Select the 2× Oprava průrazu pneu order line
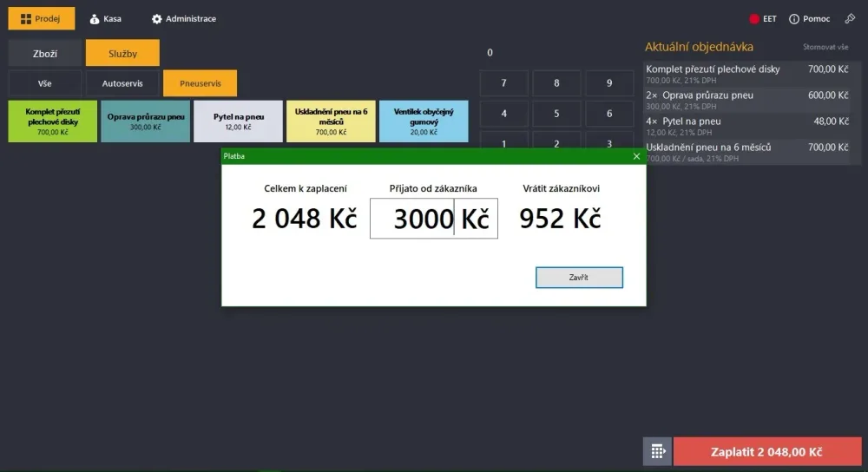The height and width of the screenshot is (472, 868). tap(747, 100)
